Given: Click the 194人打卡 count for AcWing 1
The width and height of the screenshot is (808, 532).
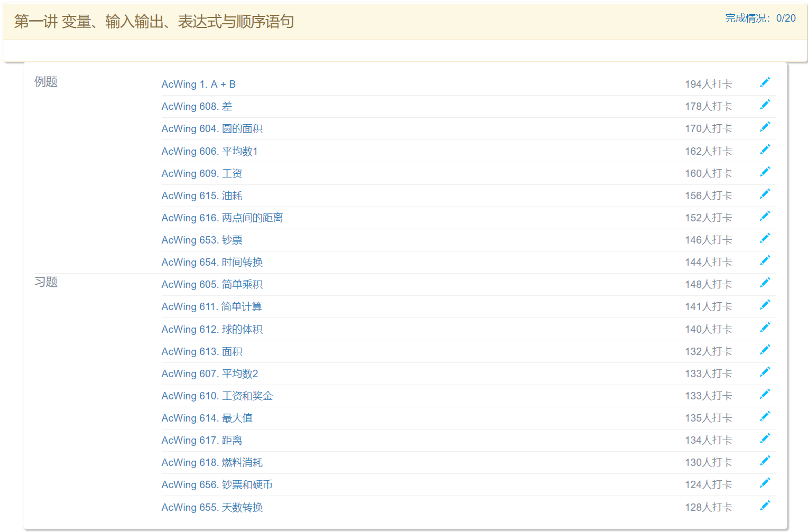Looking at the screenshot, I should 708,83.
